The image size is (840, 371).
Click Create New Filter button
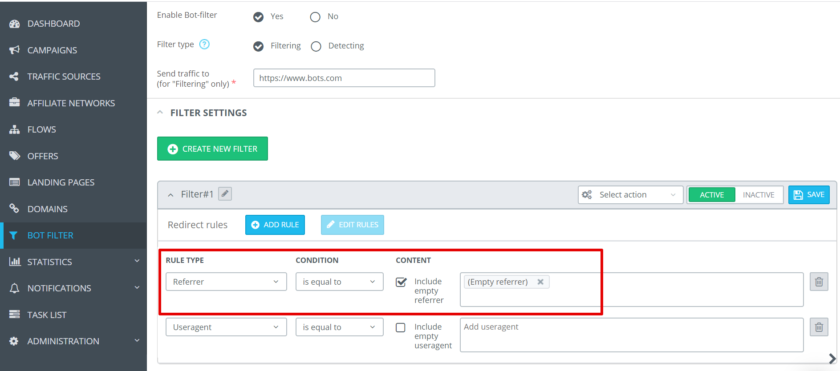212,149
